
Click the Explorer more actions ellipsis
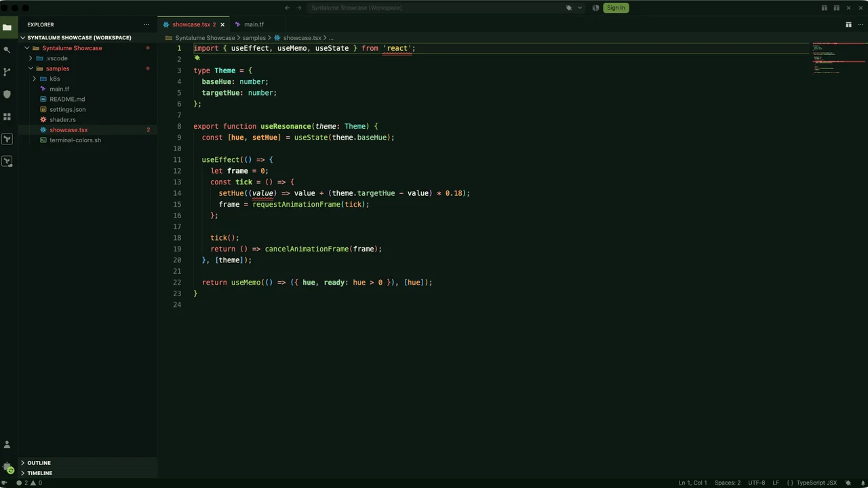click(x=146, y=24)
